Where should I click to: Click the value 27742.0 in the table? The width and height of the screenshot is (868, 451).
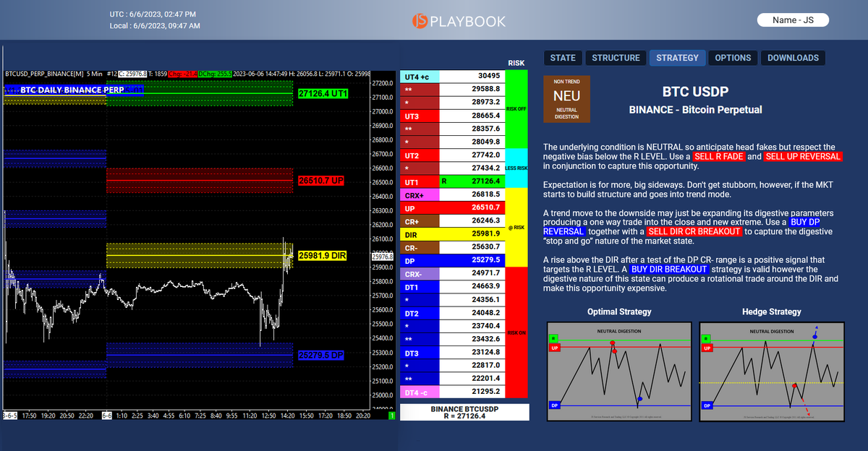[485, 155]
